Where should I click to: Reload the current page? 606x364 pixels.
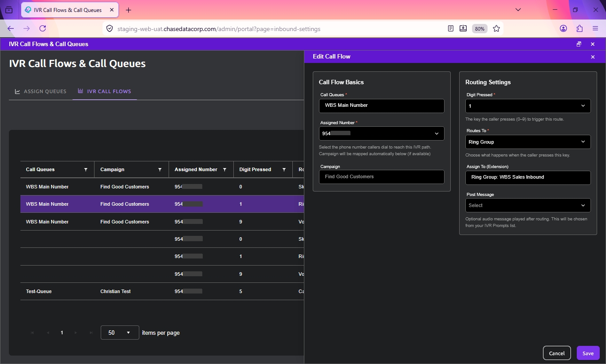coord(43,28)
